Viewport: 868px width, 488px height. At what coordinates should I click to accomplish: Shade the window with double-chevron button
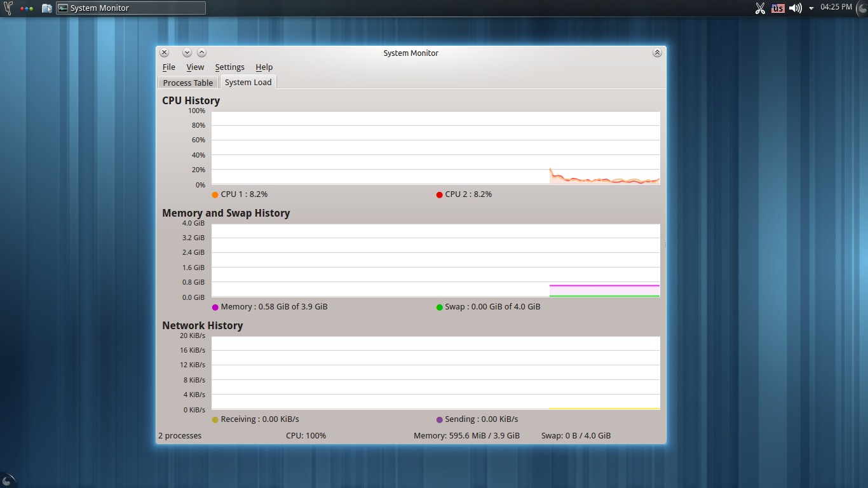657,53
